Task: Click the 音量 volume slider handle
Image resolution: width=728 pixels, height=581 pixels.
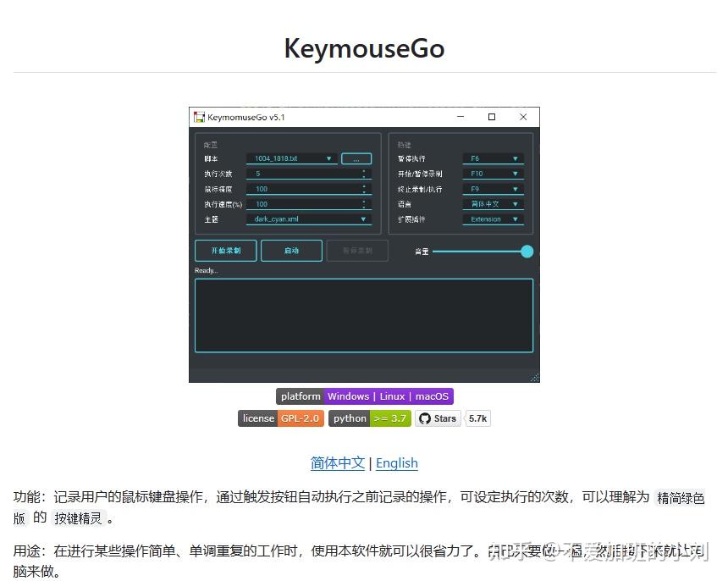Action: [x=527, y=252]
